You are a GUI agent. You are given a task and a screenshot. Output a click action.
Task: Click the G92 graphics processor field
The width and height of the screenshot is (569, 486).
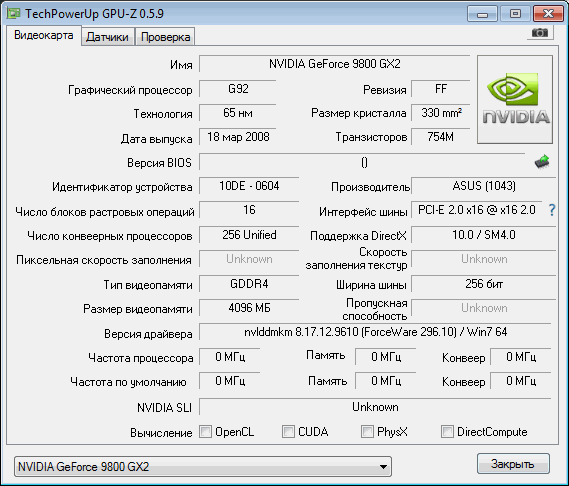pyautogui.click(x=238, y=89)
